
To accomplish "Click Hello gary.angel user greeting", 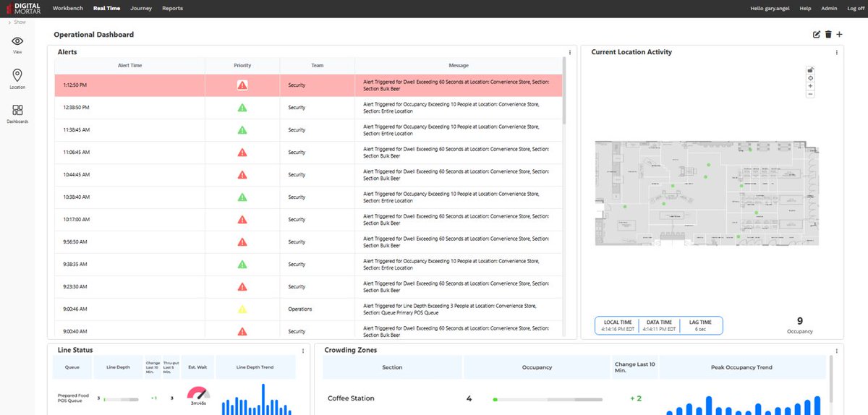I will tap(770, 9).
